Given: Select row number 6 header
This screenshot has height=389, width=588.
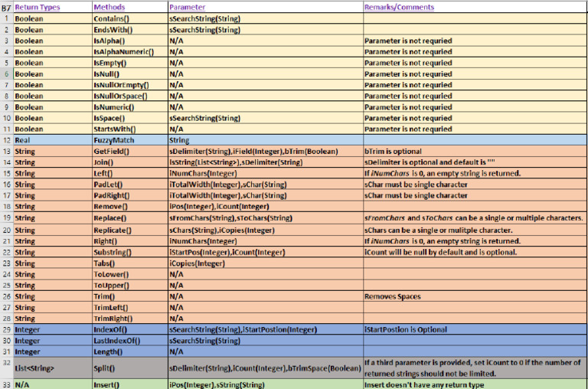Looking at the screenshot, I should pyautogui.click(x=6, y=74).
